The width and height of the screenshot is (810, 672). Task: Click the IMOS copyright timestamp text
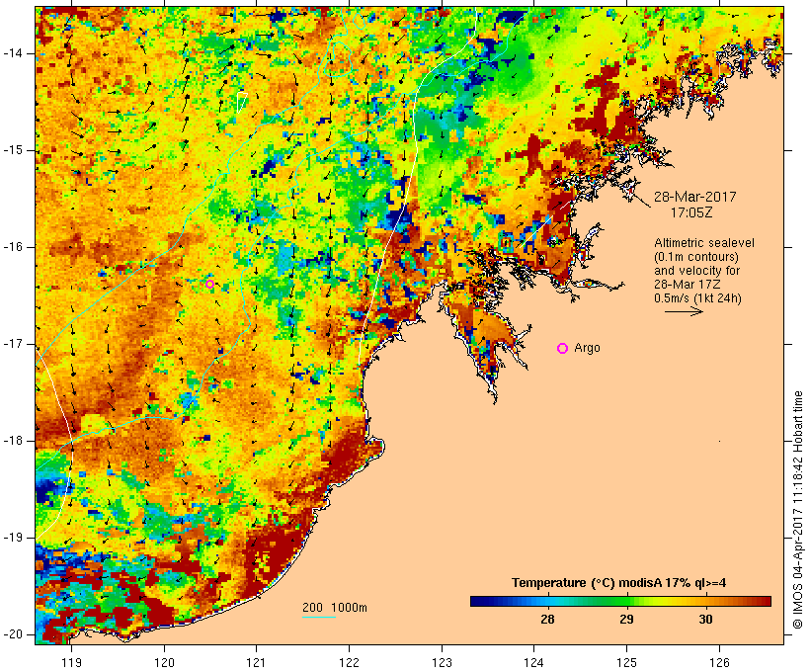tap(798, 510)
